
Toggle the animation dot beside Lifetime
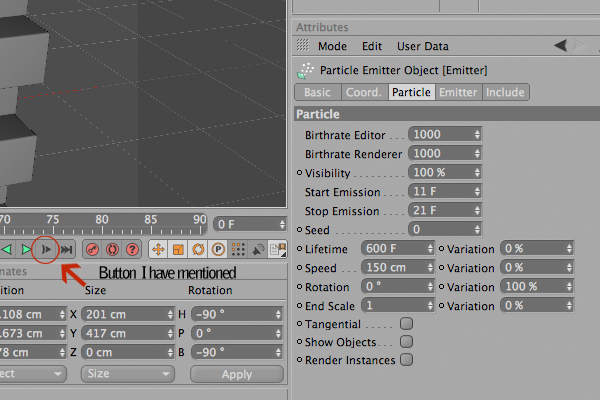pos(299,249)
